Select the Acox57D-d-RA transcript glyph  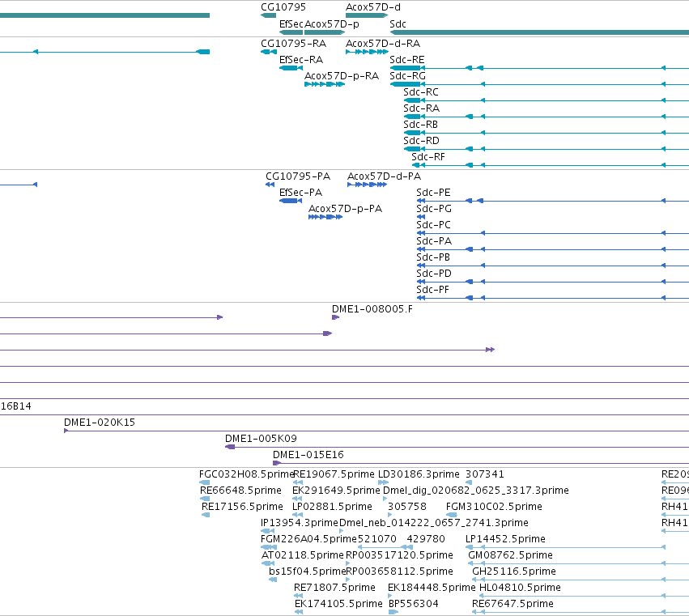tap(367, 52)
